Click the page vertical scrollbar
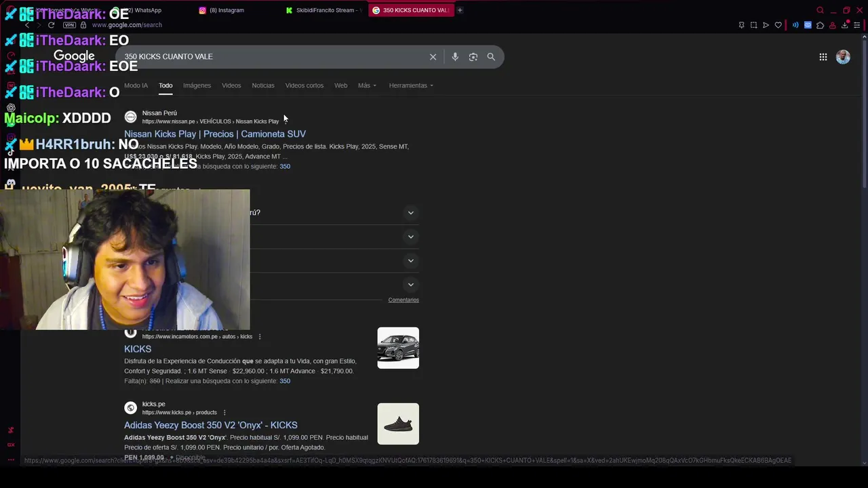Viewport: 868px width, 488px height. pyautogui.click(x=864, y=115)
